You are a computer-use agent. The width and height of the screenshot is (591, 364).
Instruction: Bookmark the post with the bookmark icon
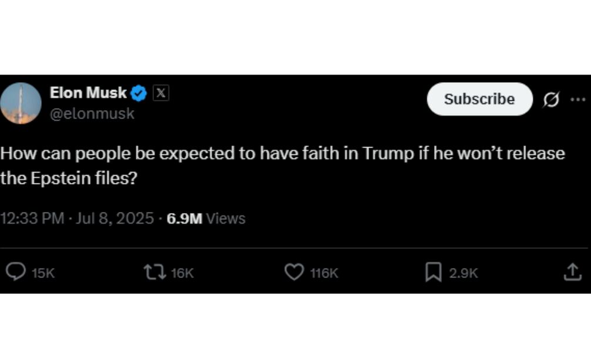(x=433, y=272)
